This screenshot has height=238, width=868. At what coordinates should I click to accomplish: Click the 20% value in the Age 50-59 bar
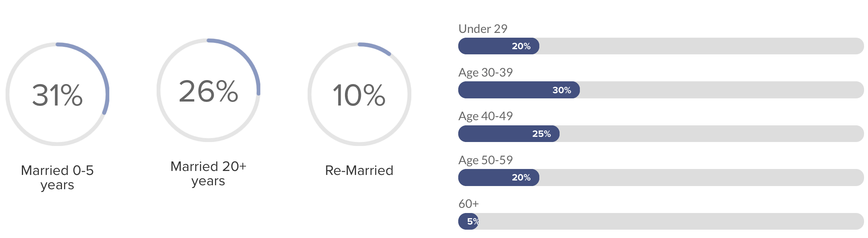521,177
